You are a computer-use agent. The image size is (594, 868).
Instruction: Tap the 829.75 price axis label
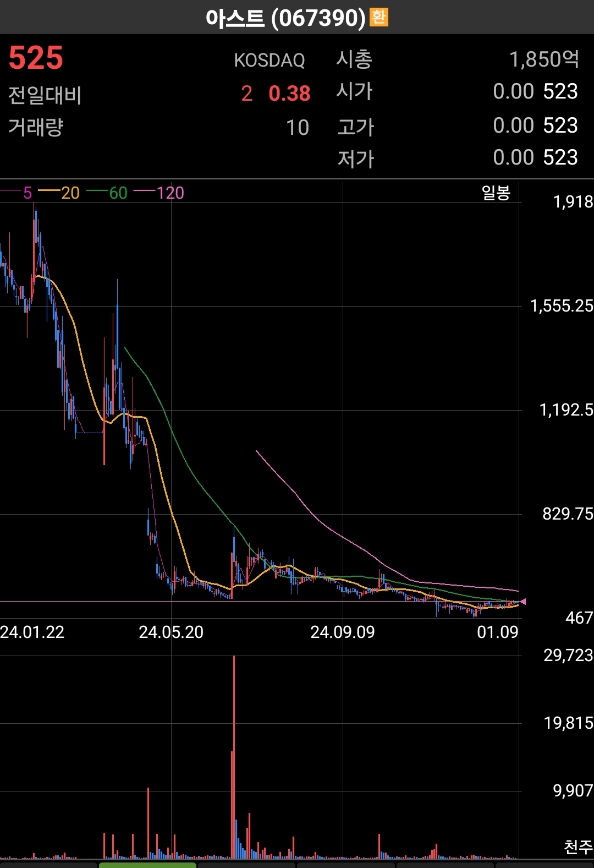[x=568, y=514]
